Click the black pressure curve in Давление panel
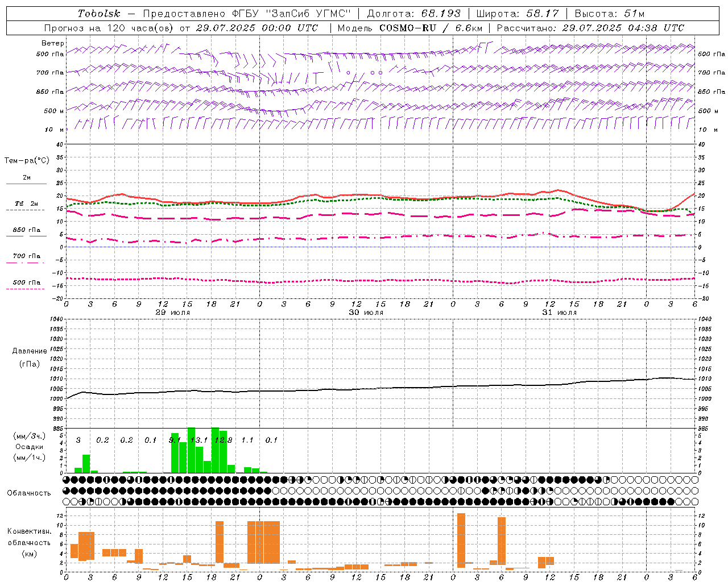 (381, 389)
